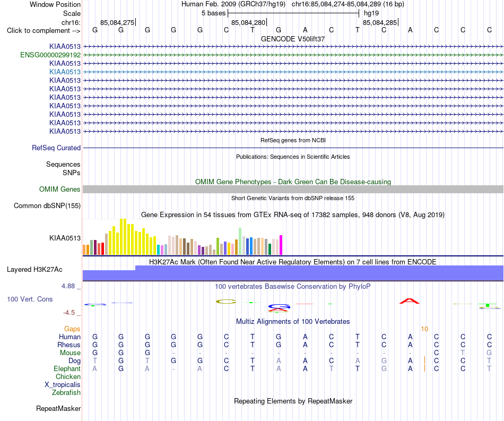
Task: Click the OMIM Genes label
Action: pos(60,189)
